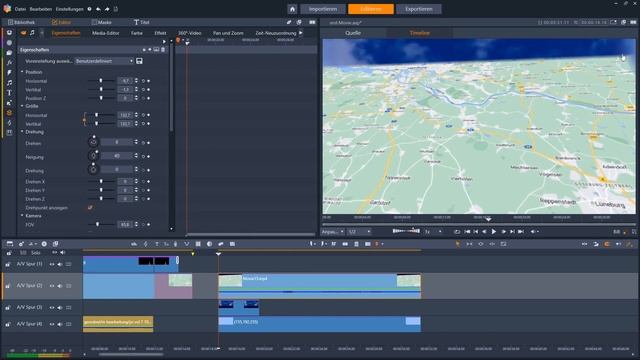Click the Solo button in the timeline header

click(x=36, y=253)
